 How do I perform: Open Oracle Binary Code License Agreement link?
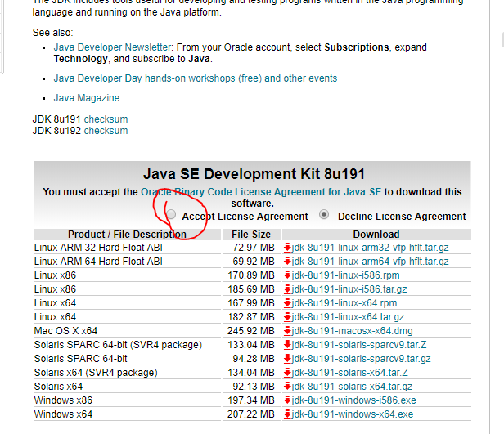tap(261, 192)
